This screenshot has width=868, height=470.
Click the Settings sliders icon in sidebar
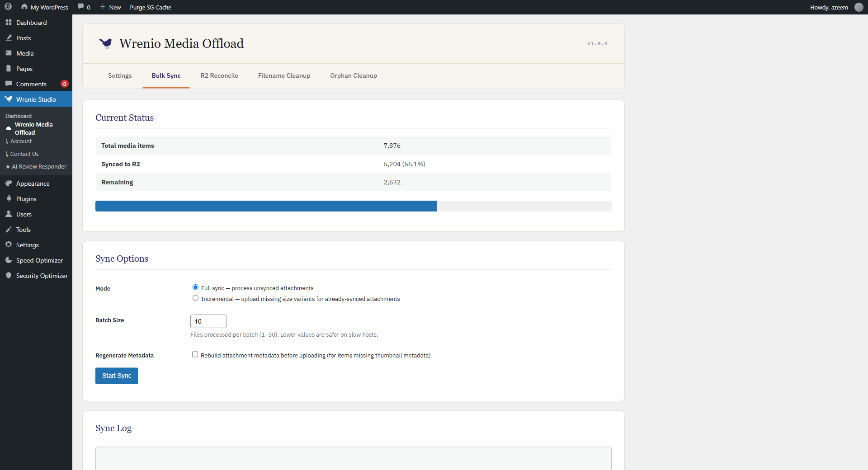click(9, 244)
